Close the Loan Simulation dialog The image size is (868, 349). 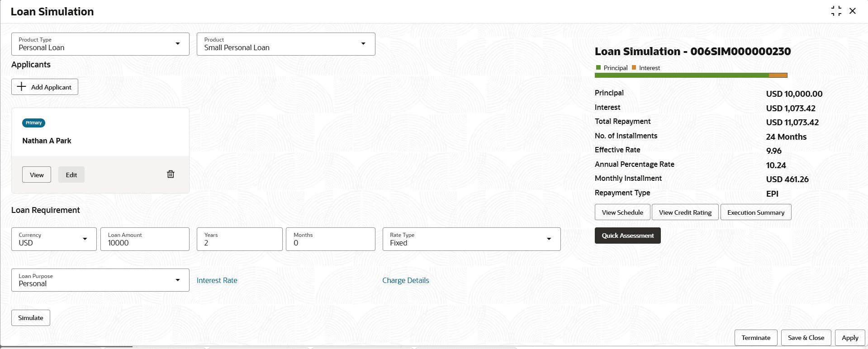[x=853, y=11]
